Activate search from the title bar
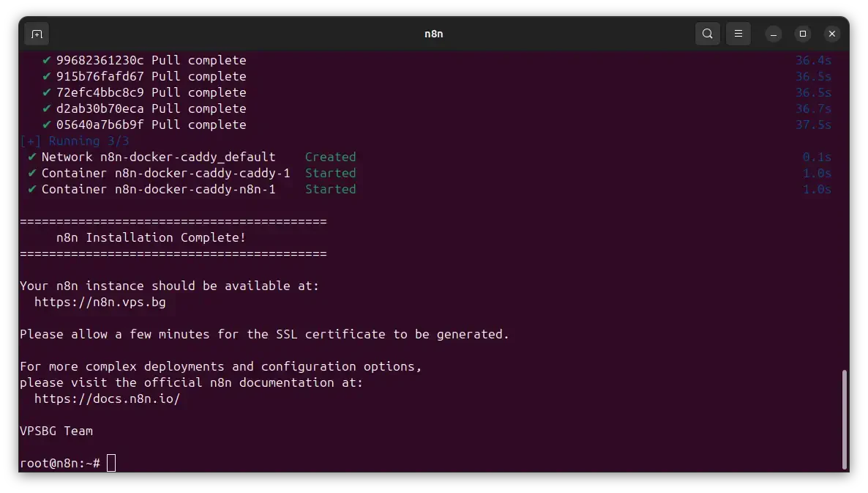868x493 pixels. point(707,34)
